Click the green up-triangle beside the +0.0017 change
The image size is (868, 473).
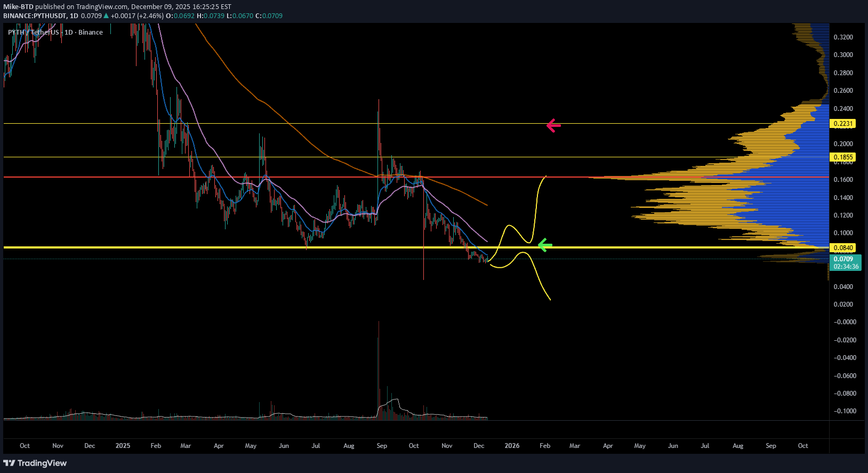coord(107,16)
